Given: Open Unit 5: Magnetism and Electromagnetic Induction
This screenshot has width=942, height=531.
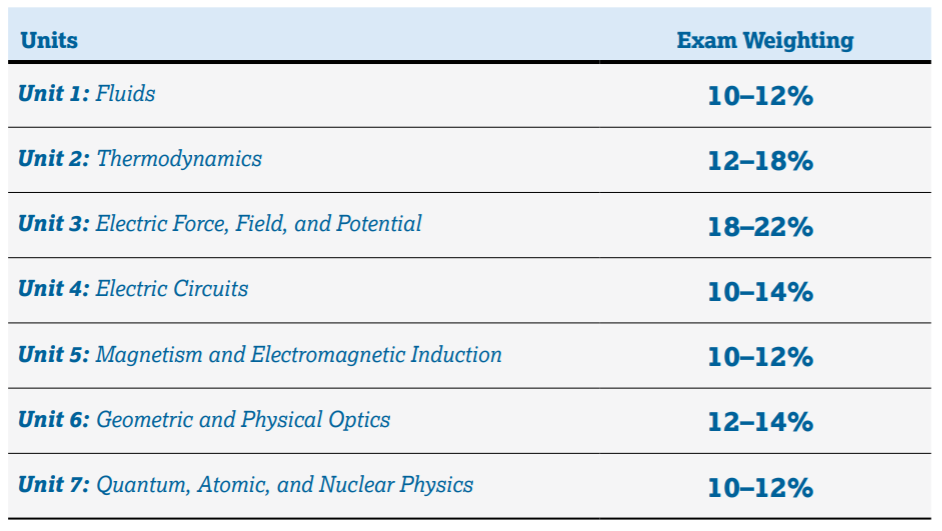Looking at the screenshot, I should click(260, 354).
